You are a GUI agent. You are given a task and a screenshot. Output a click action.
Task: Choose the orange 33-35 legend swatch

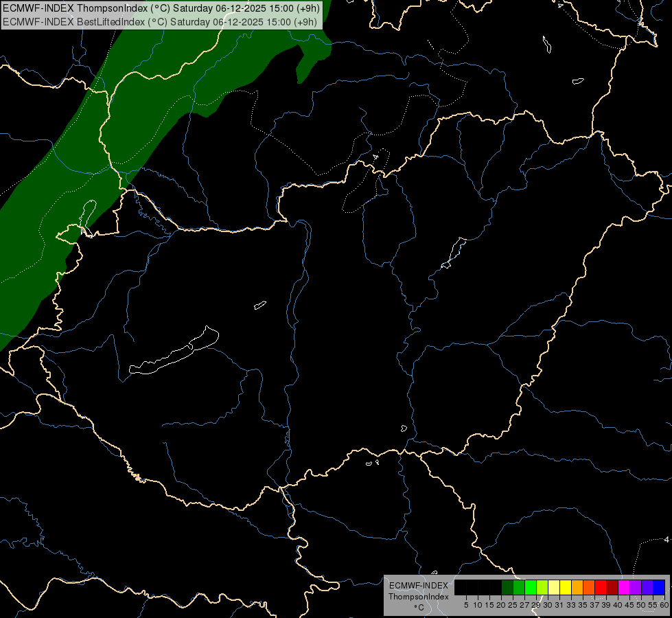[577, 587]
